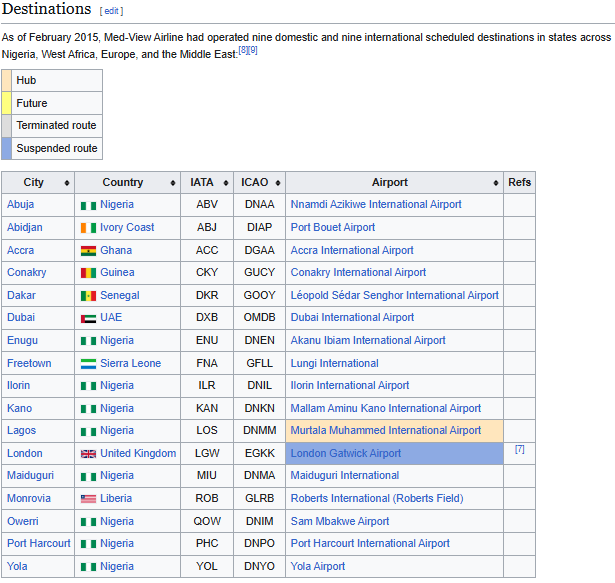Click the UAE flag icon
615x583 pixels.
click(88, 319)
